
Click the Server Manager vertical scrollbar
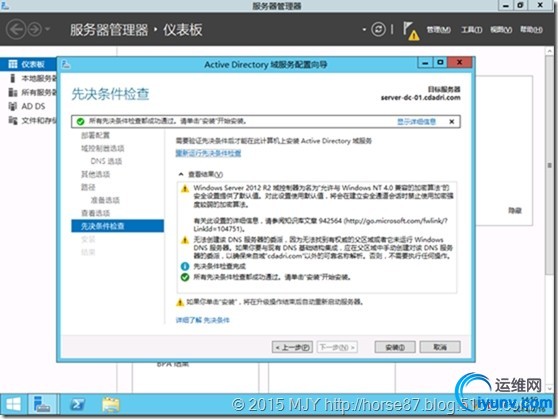[549, 166]
